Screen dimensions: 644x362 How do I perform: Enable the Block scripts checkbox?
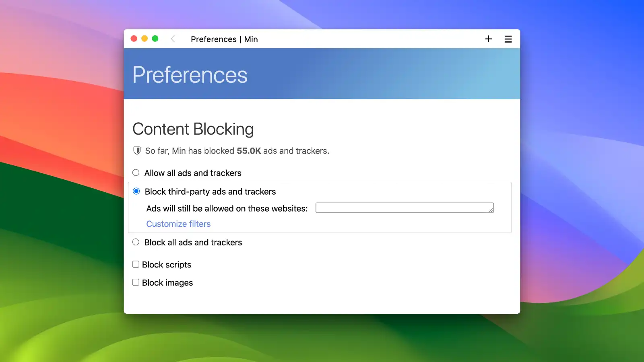pos(136,263)
